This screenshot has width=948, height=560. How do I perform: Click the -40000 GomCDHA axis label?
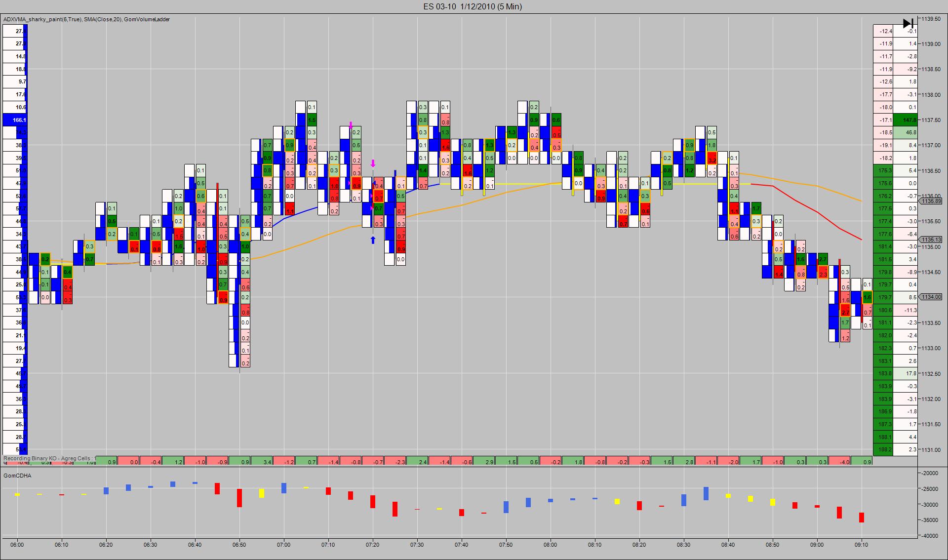930,536
